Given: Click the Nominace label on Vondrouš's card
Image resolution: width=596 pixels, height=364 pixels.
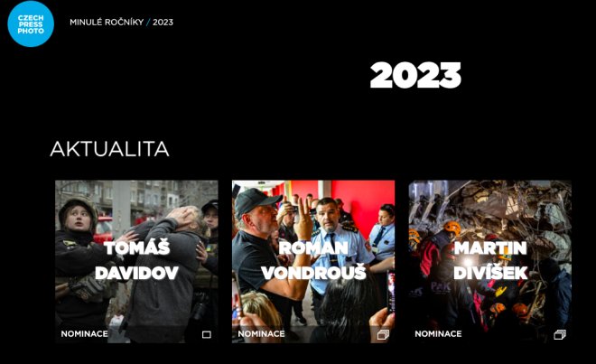Looking at the screenshot, I should (261, 334).
